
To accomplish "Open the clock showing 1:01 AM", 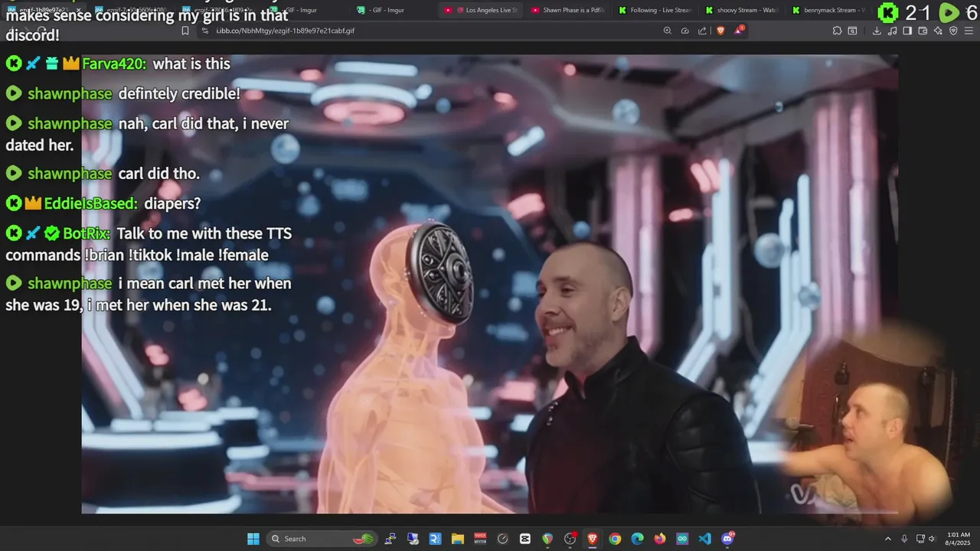I will coord(959,539).
